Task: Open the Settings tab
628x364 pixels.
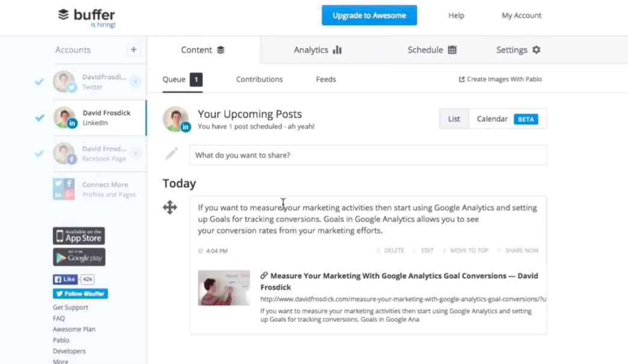Action: [518, 50]
